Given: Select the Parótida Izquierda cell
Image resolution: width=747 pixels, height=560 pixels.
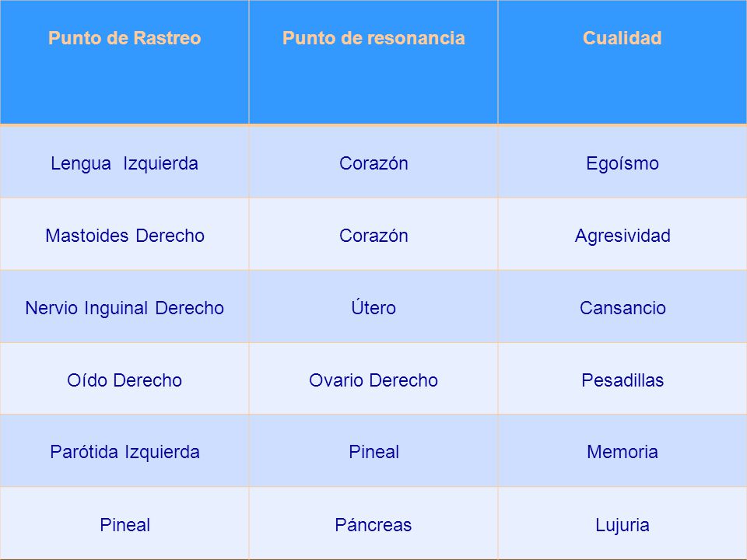Looking at the screenshot, I should (x=124, y=452).
